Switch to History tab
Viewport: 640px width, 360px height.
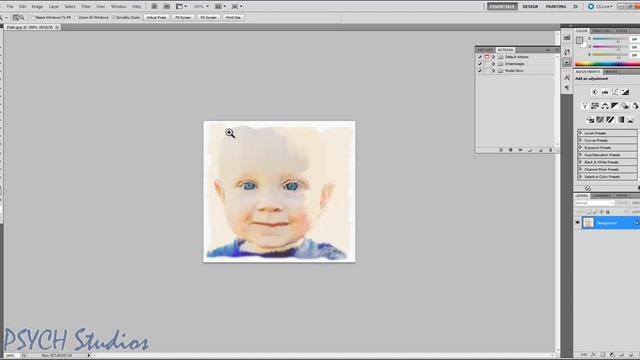tap(485, 50)
